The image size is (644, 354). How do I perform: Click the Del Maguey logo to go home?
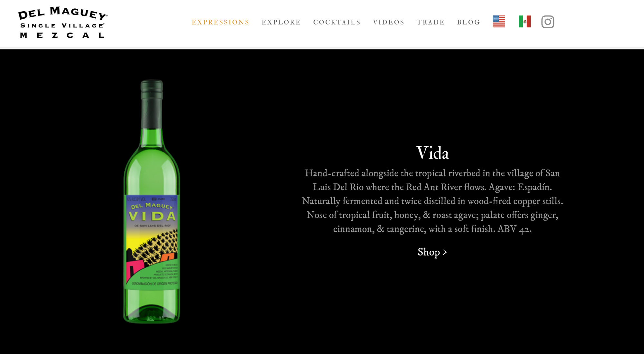point(62,22)
